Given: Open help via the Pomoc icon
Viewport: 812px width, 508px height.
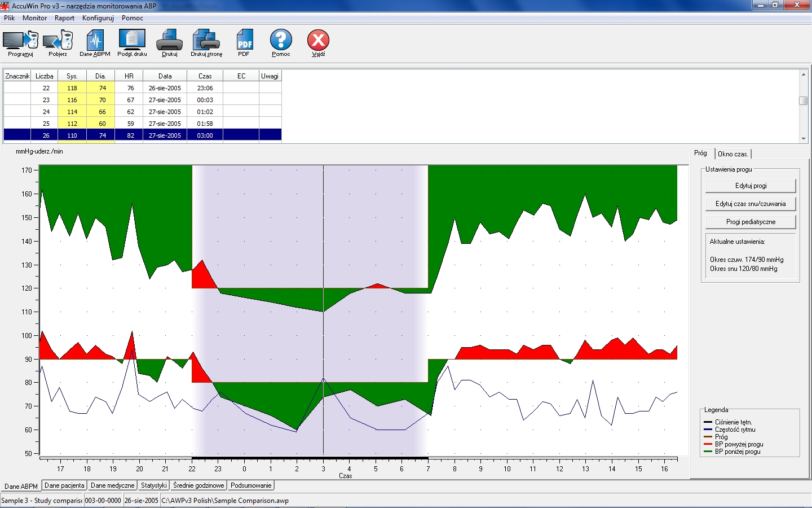Looking at the screenshot, I should [x=281, y=43].
